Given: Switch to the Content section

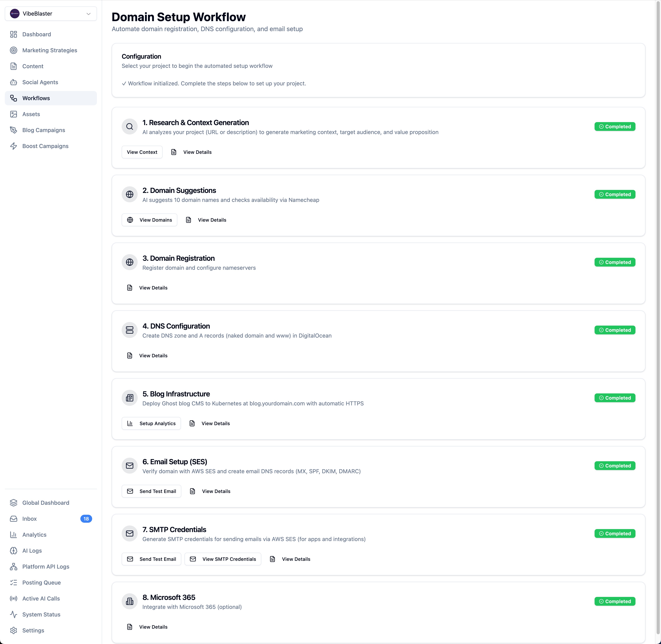Looking at the screenshot, I should [33, 66].
